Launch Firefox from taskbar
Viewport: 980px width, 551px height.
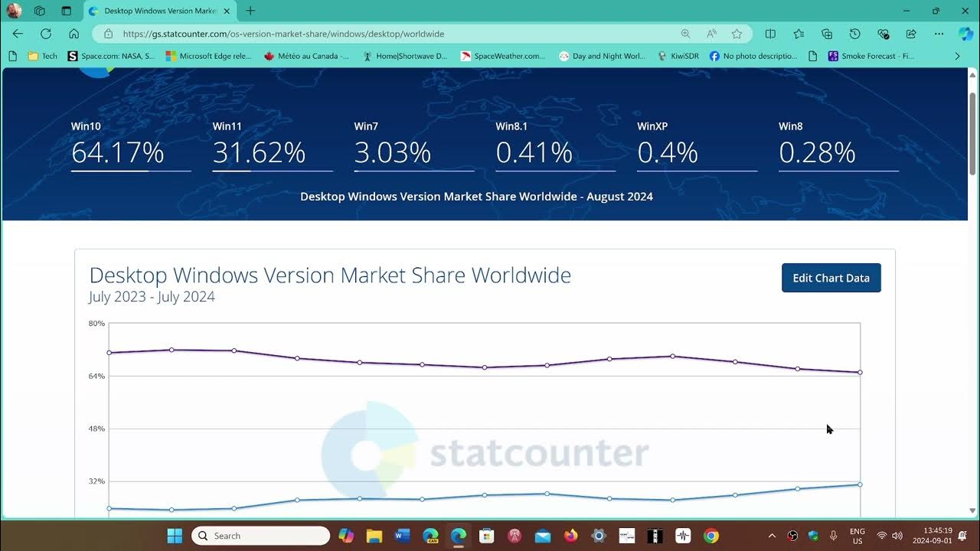[x=570, y=536]
